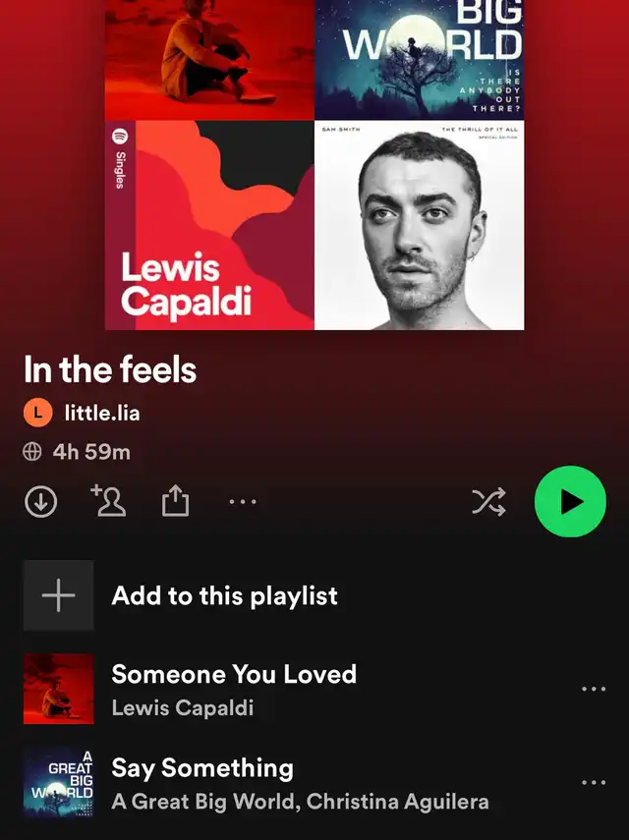The image size is (629, 840).
Task: Select A Great Big World album thumbnail
Action: click(58, 783)
